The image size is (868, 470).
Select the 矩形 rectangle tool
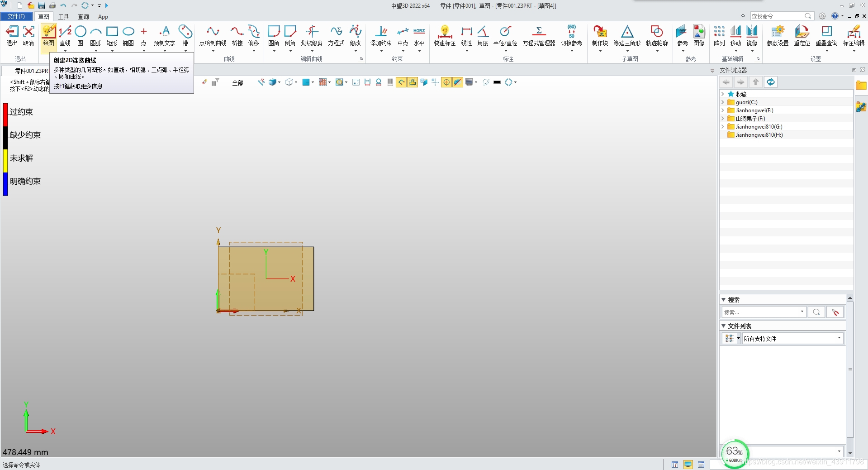click(x=112, y=35)
